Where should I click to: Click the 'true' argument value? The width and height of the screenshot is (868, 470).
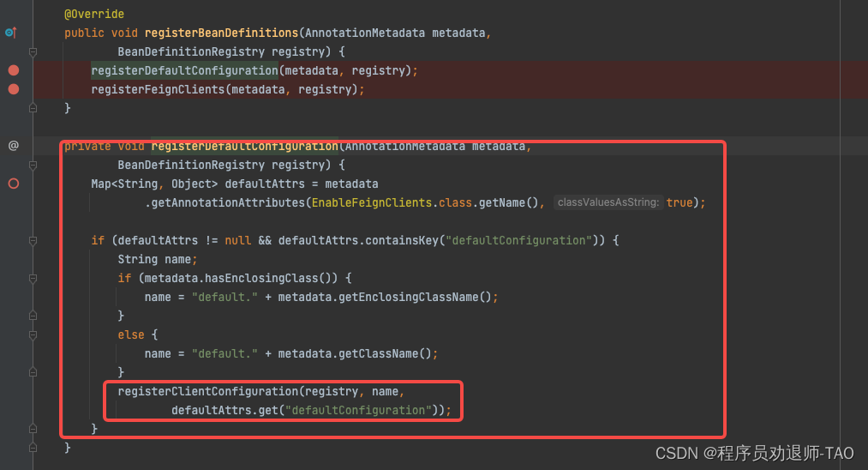pos(679,202)
